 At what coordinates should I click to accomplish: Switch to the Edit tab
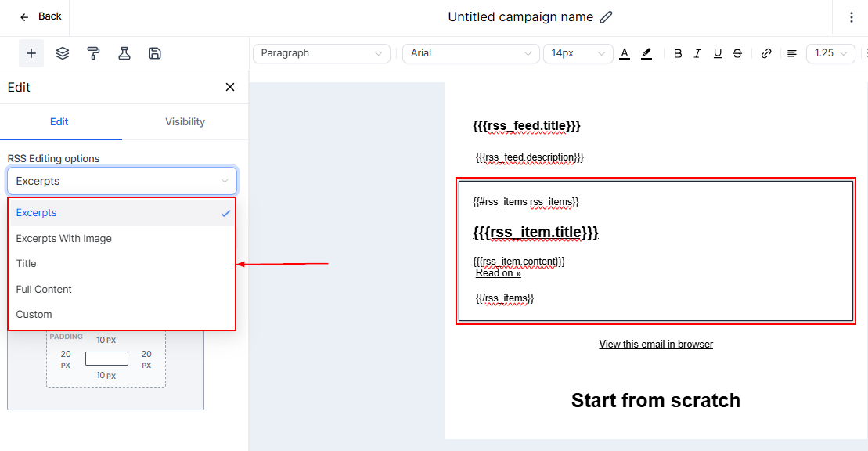pyautogui.click(x=59, y=122)
